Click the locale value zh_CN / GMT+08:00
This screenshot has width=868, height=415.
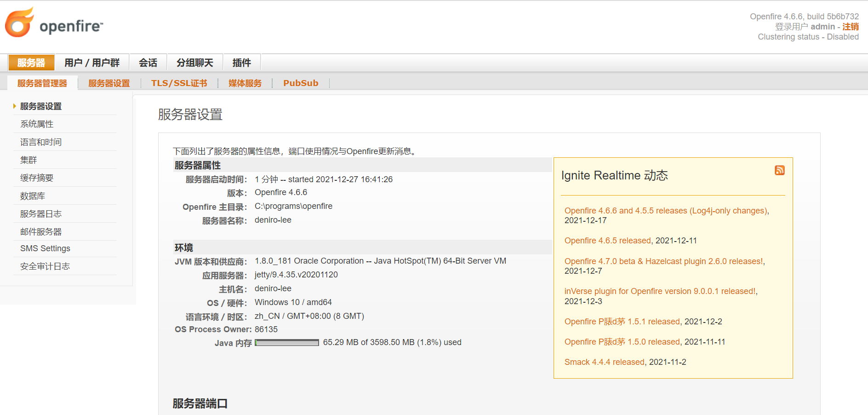click(x=309, y=316)
